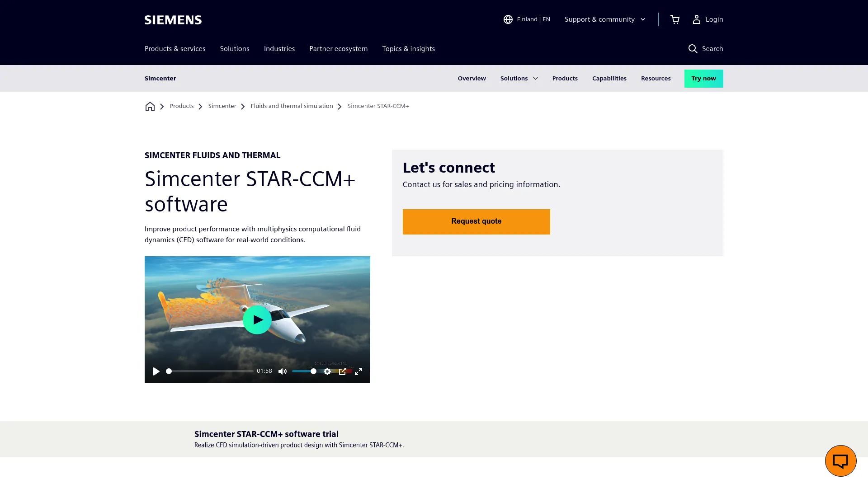Mute the video with the speaker icon
Image resolution: width=868 pixels, height=488 pixels.
[x=283, y=371]
